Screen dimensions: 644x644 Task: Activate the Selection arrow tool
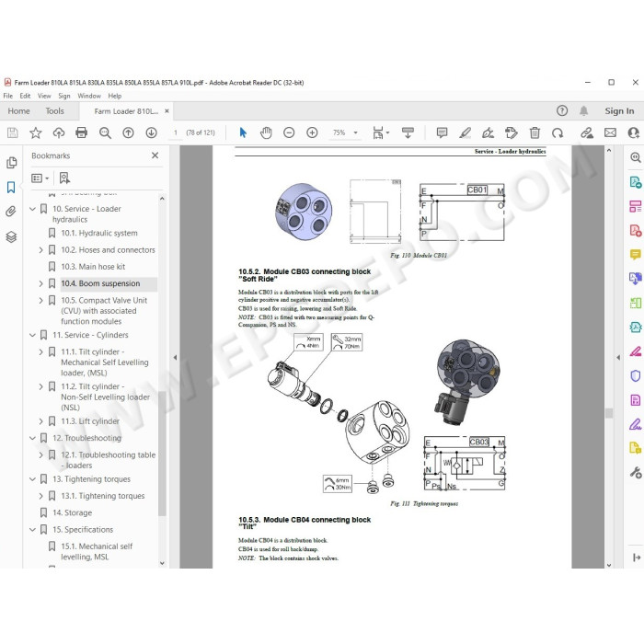click(x=243, y=132)
